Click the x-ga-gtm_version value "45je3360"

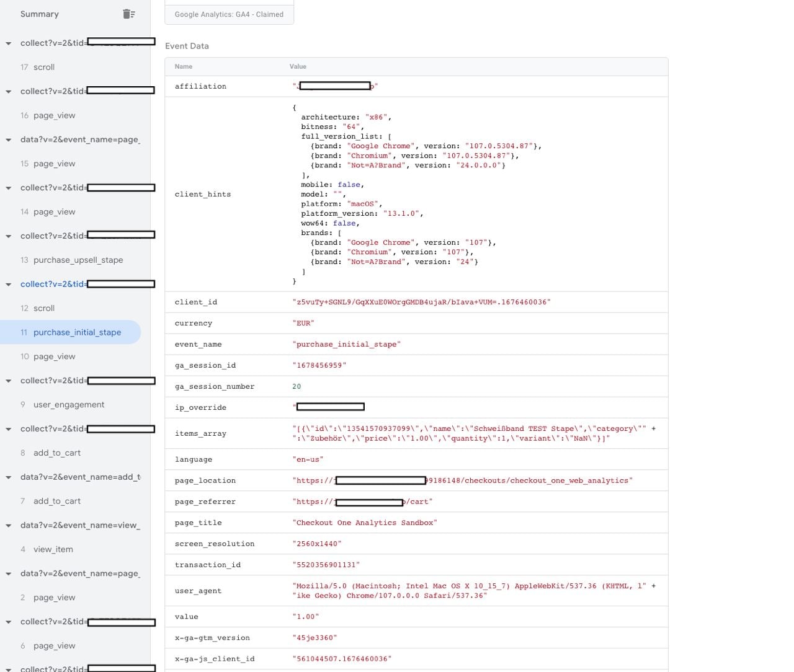tap(314, 638)
